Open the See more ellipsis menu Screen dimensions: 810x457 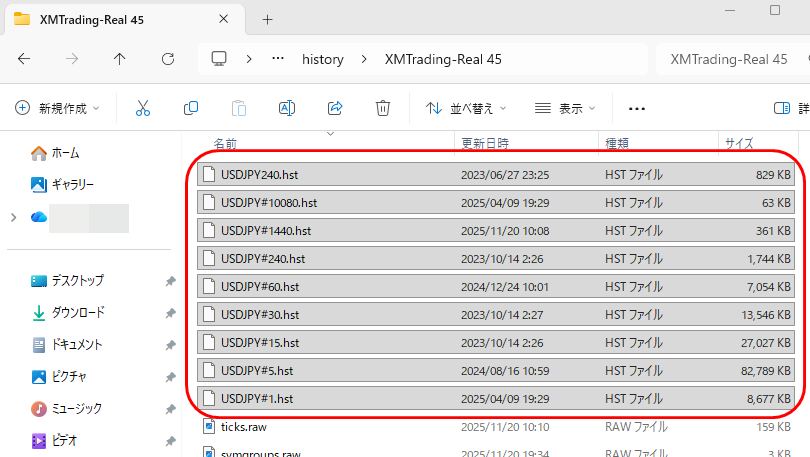pyautogui.click(x=637, y=108)
